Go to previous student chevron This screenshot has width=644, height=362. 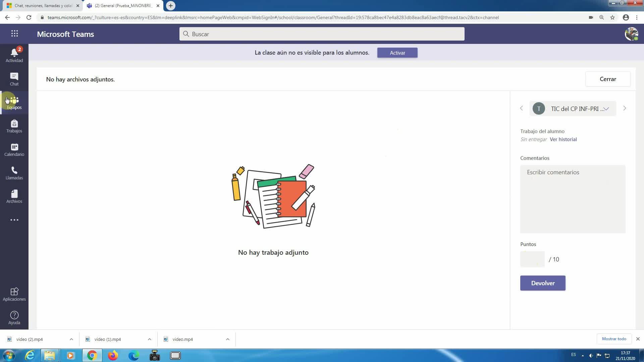521,108
